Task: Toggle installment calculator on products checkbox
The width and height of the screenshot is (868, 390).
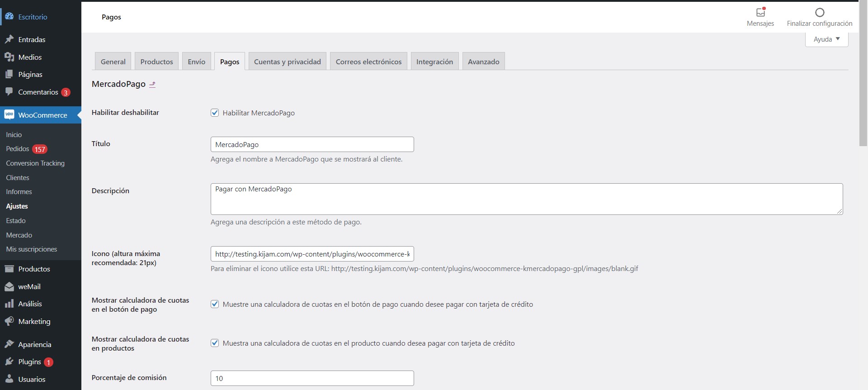Action: pos(215,343)
